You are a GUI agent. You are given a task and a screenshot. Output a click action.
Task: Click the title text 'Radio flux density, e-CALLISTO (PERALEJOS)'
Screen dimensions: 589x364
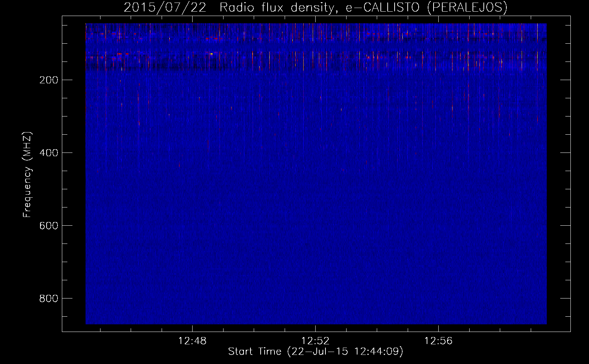pyautogui.click(x=363, y=7)
